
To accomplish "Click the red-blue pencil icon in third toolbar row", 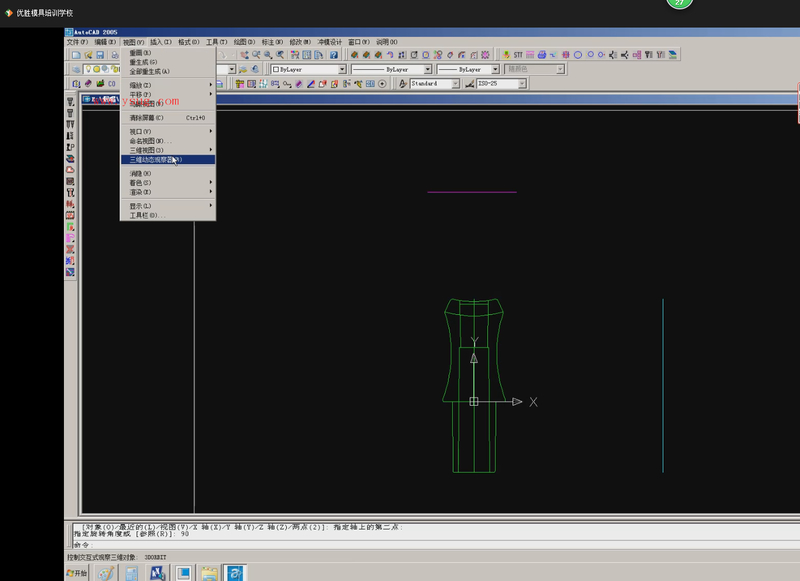I will click(x=311, y=84).
